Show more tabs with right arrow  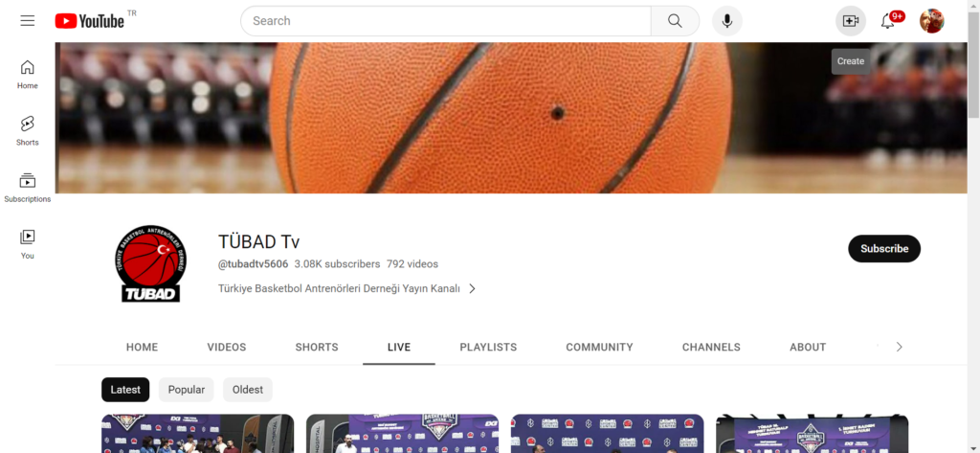(x=899, y=347)
